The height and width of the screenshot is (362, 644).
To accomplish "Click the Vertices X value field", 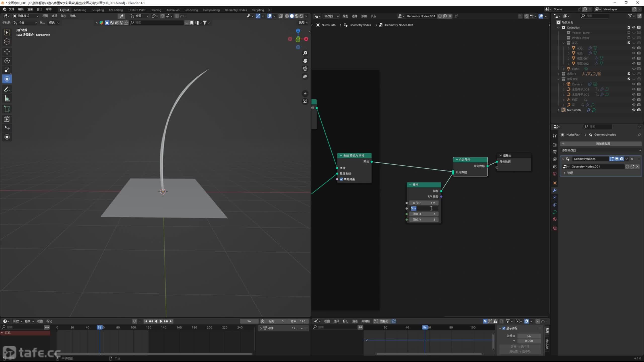I will point(424,214).
